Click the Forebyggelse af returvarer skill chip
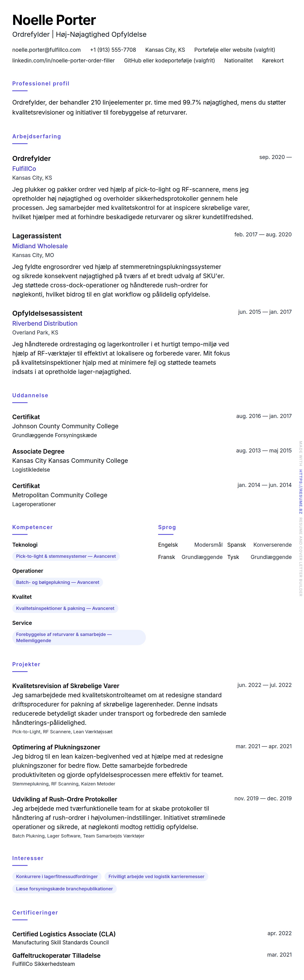304x980 pixels. click(79, 637)
